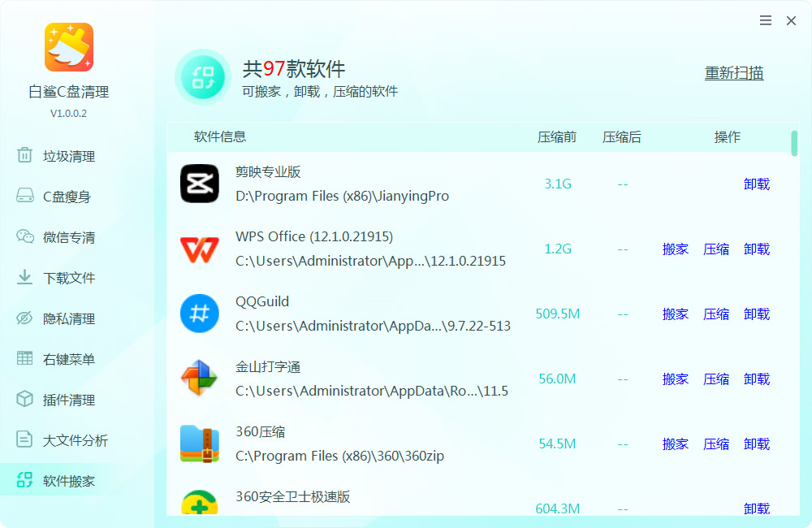Click 搬家 for 360压缩
The width and height of the screenshot is (812, 528).
tap(676, 444)
